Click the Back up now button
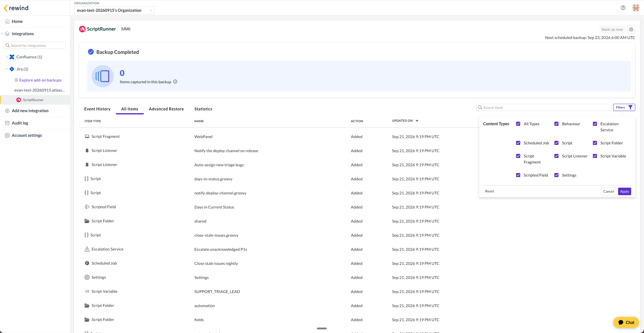 [612, 29]
